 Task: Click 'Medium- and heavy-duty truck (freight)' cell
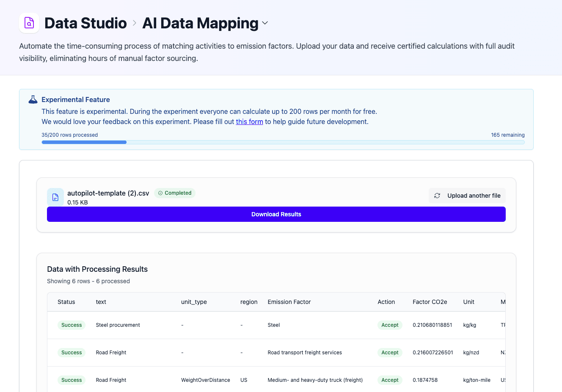(315, 380)
